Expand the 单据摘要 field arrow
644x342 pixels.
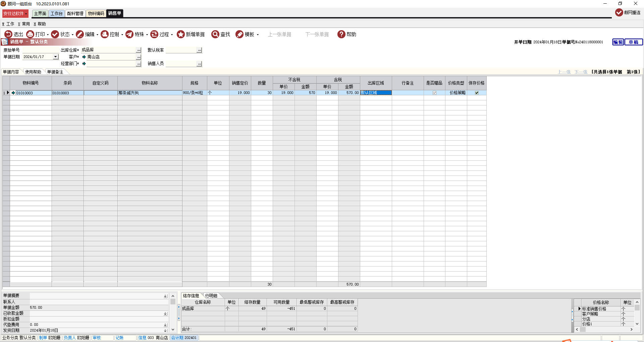165,296
